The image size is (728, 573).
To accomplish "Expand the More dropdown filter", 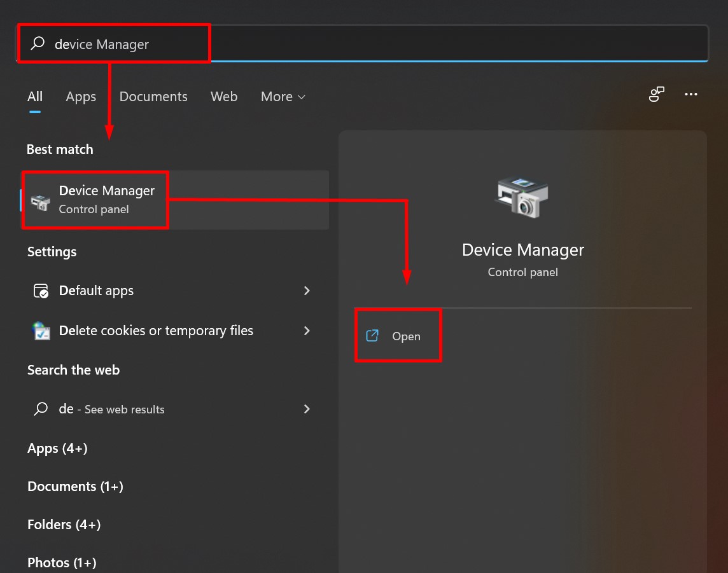I will (283, 97).
